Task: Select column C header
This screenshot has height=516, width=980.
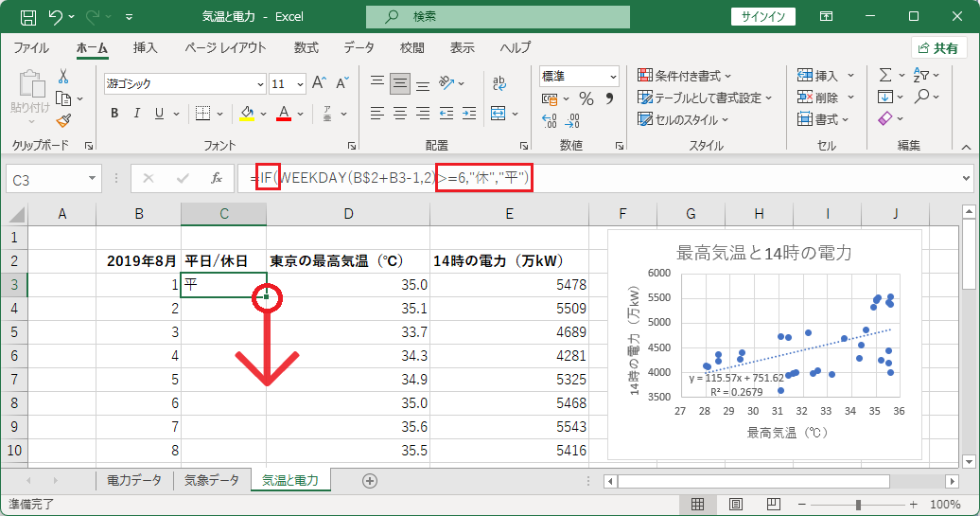Action: pyautogui.click(x=224, y=214)
